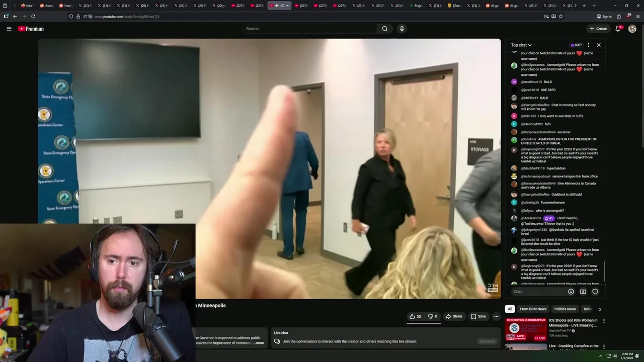Go back with browser back arrow
The image size is (644, 362).
coord(15,16)
